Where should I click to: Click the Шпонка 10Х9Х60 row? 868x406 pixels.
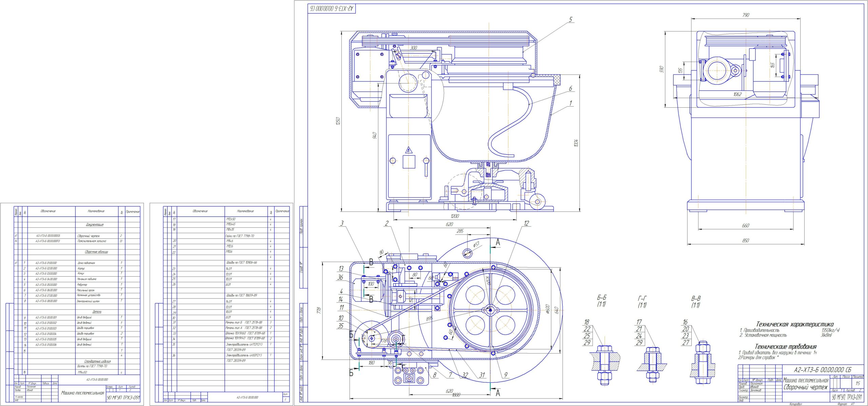click(x=226, y=333)
